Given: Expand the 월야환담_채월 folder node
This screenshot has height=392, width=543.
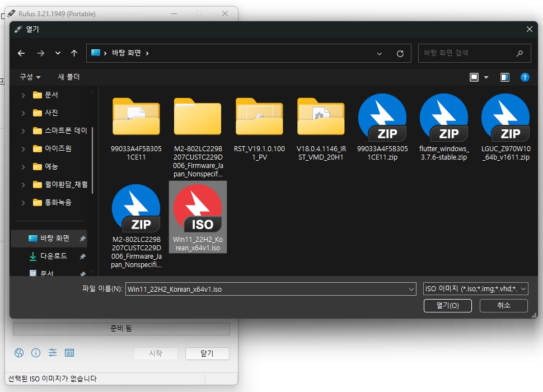Looking at the screenshot, I should click(x=23, y=185).
